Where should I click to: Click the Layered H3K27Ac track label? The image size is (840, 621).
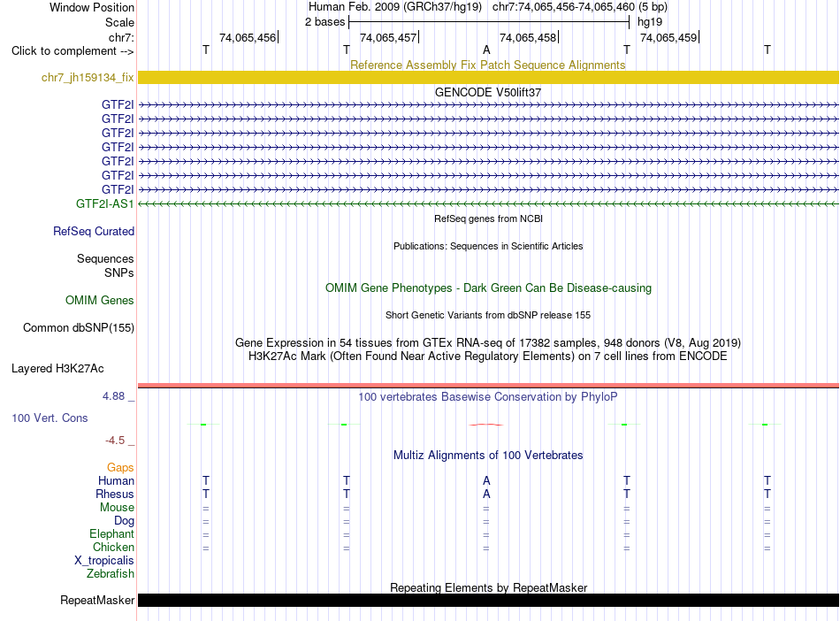57,368
